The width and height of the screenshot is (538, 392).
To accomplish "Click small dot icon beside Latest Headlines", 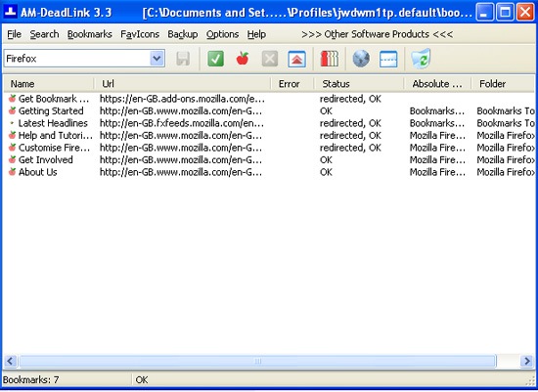I will [x=13, y=123].
